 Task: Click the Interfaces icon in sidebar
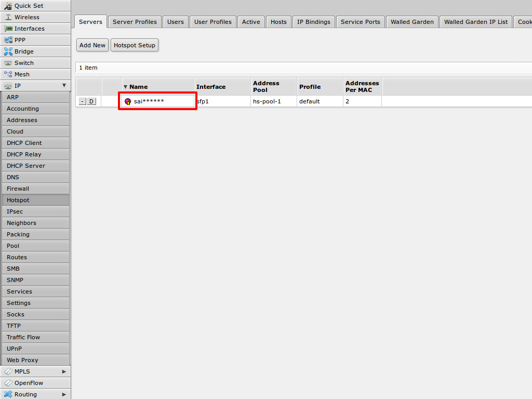point(8,29)
